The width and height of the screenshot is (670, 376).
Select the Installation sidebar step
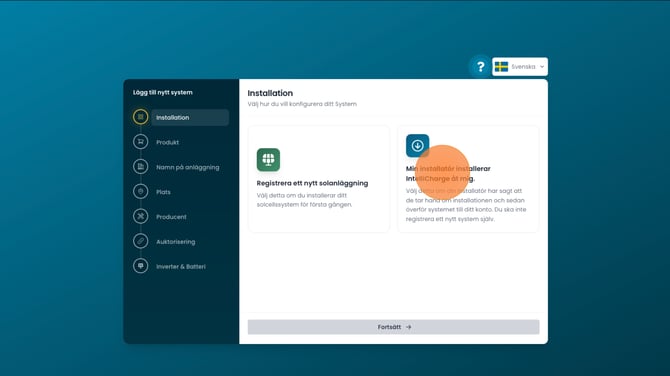point(190,118)
